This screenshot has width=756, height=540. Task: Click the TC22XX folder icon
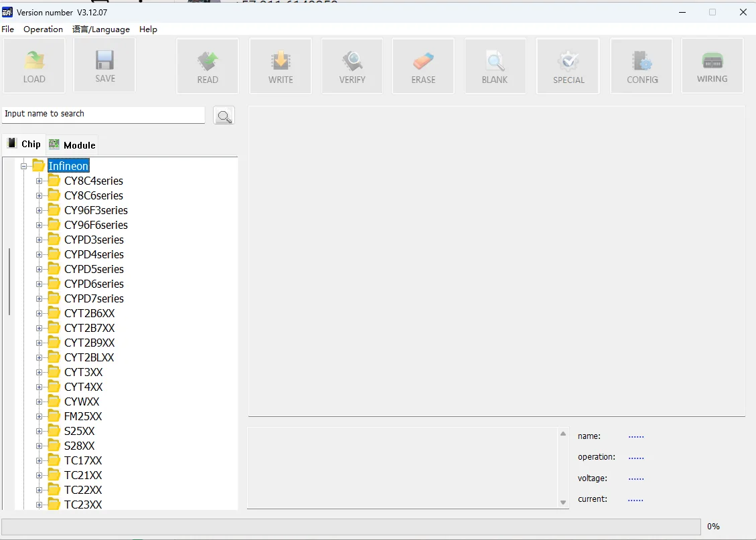(x=54, y=490)
